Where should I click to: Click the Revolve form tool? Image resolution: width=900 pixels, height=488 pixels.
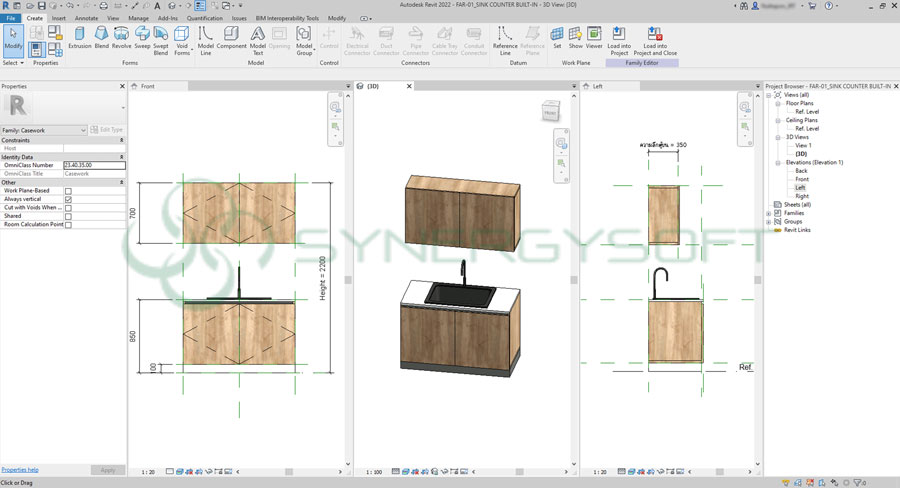(121, 37)
